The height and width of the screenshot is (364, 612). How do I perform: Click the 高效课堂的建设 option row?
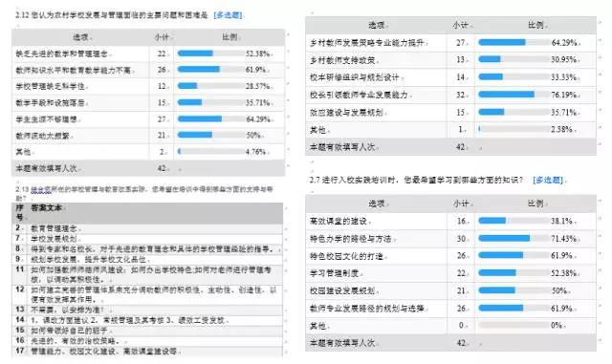click(x=450, y=221)
